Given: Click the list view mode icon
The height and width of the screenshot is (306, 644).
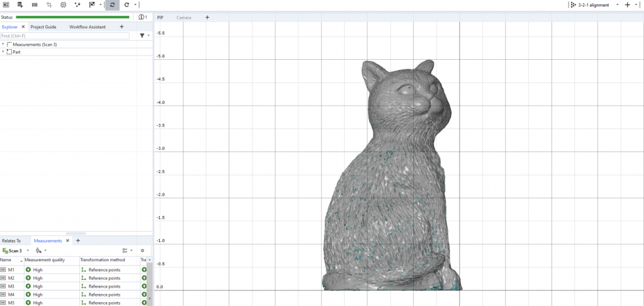Looking at the screenshot, I should [125, 251].
